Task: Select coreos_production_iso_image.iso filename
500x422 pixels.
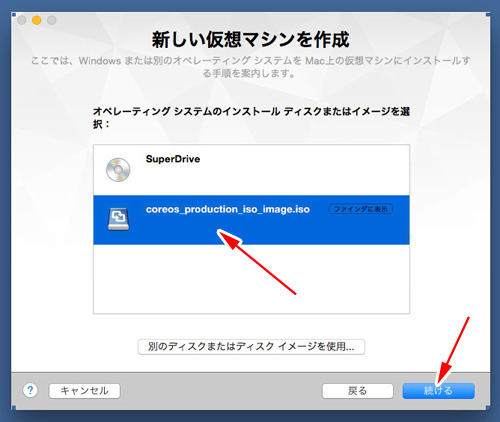Action: pos(228,209)
